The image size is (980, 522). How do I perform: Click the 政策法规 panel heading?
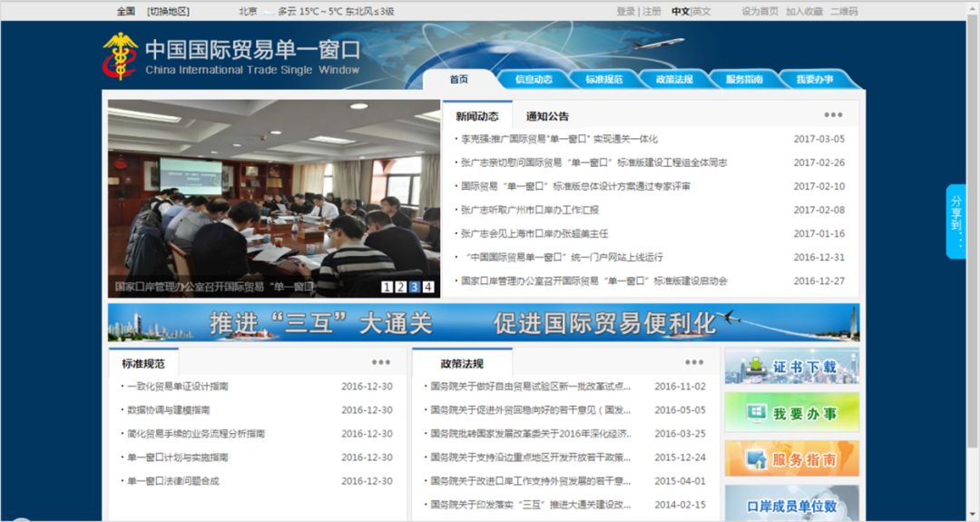tap(462, 363)
